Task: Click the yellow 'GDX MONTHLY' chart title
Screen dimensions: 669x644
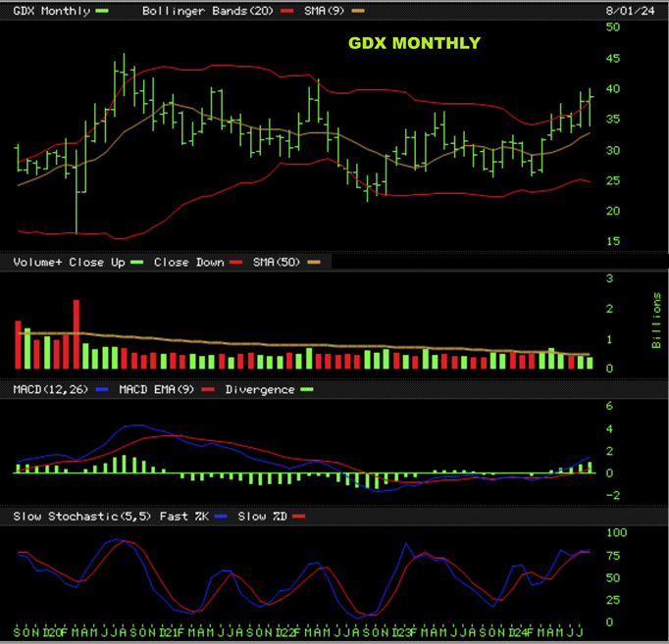Action: pos(414,43)
